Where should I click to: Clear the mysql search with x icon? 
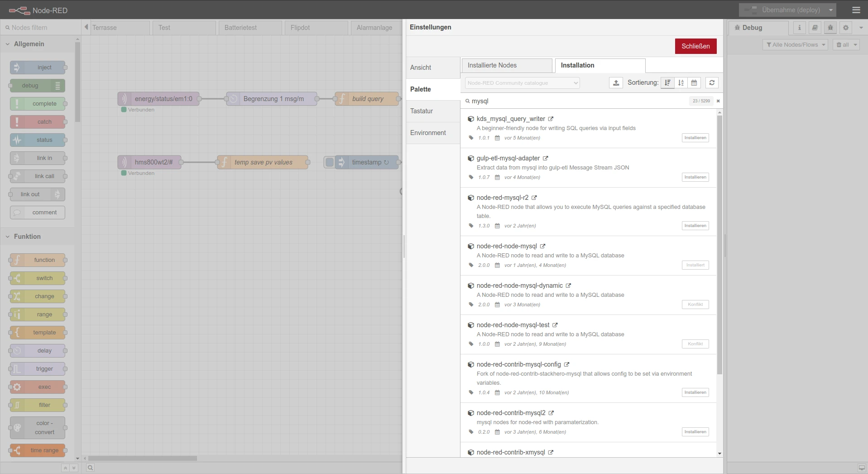coord(718,101)
